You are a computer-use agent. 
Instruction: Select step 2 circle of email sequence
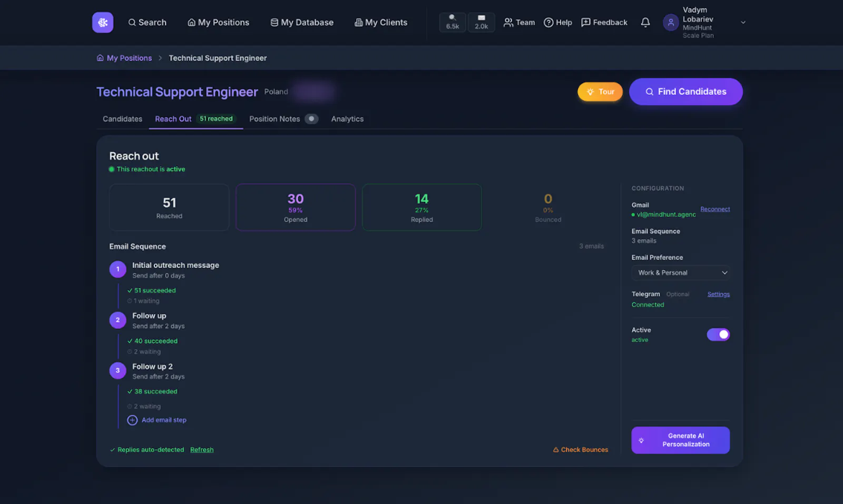pos(117,320)
